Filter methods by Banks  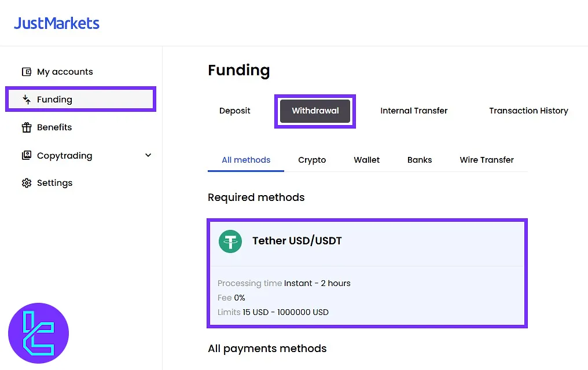[420, 160]
